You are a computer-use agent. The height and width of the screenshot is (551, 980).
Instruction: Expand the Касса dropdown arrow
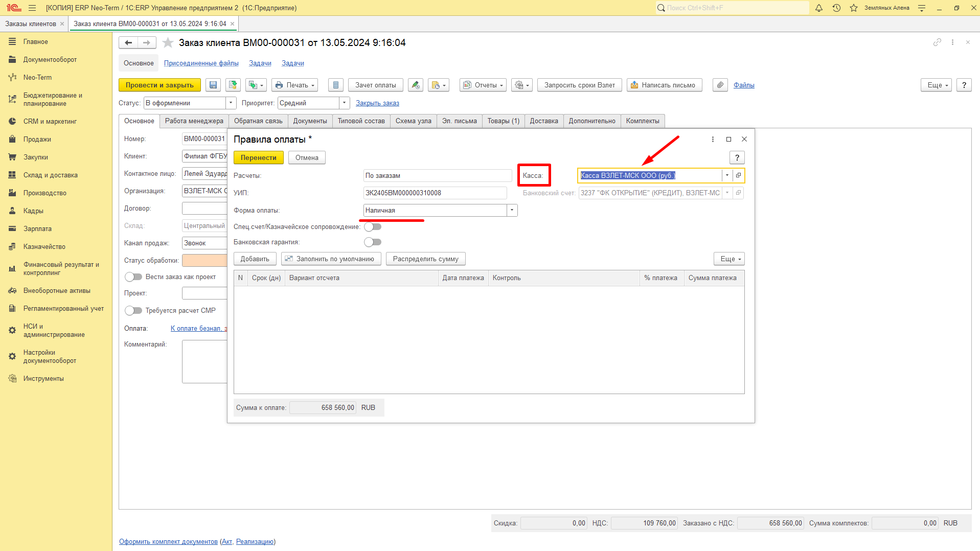[x=727, y=175]
